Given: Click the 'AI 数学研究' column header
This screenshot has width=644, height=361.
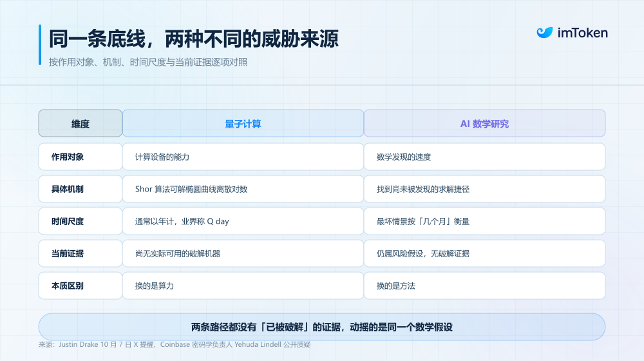Looking at the screenshot, I should pyautogui.click(x=484, y=123).
